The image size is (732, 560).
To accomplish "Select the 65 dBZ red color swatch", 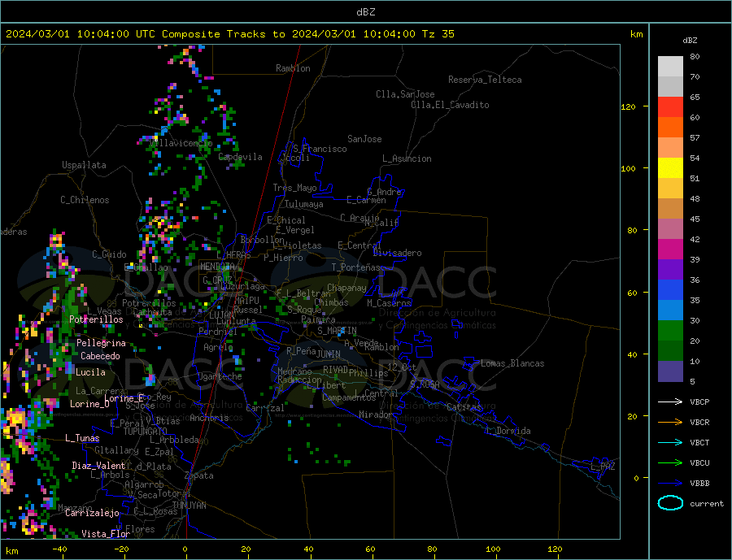I will point(670,106).
